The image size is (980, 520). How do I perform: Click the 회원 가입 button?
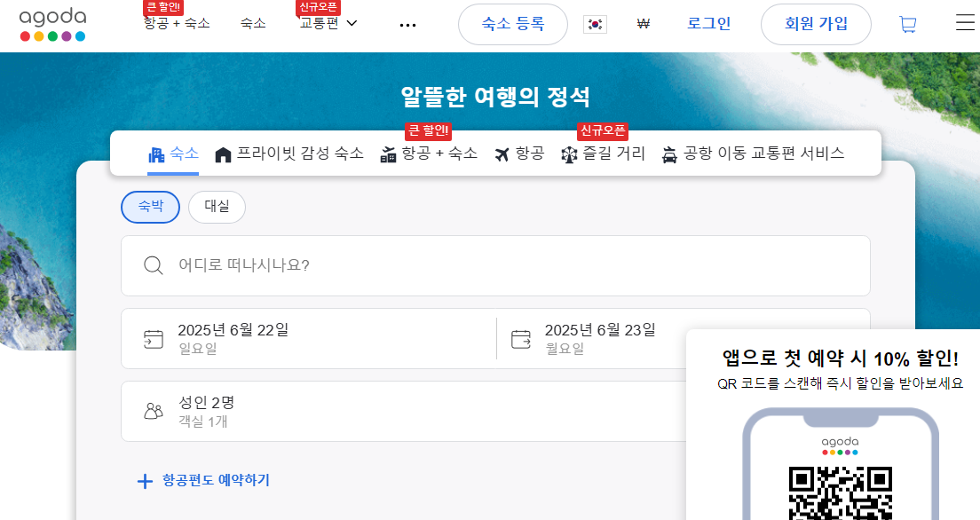(x=817, y=24)
